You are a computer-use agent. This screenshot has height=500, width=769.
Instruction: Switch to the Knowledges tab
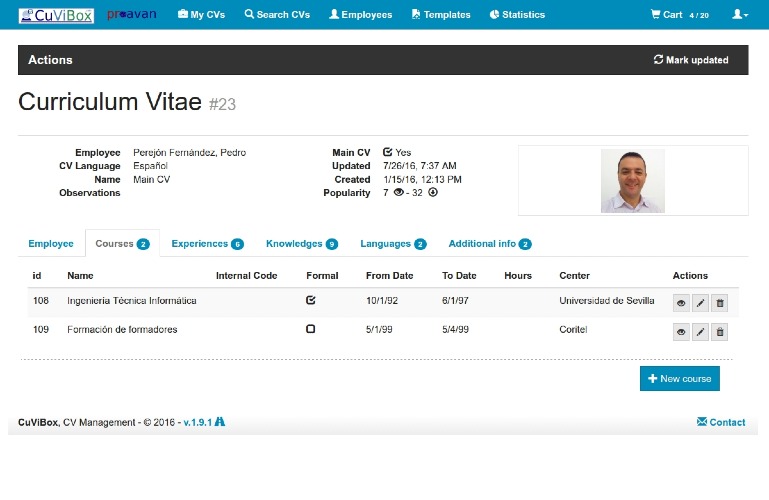pos(302,244)
